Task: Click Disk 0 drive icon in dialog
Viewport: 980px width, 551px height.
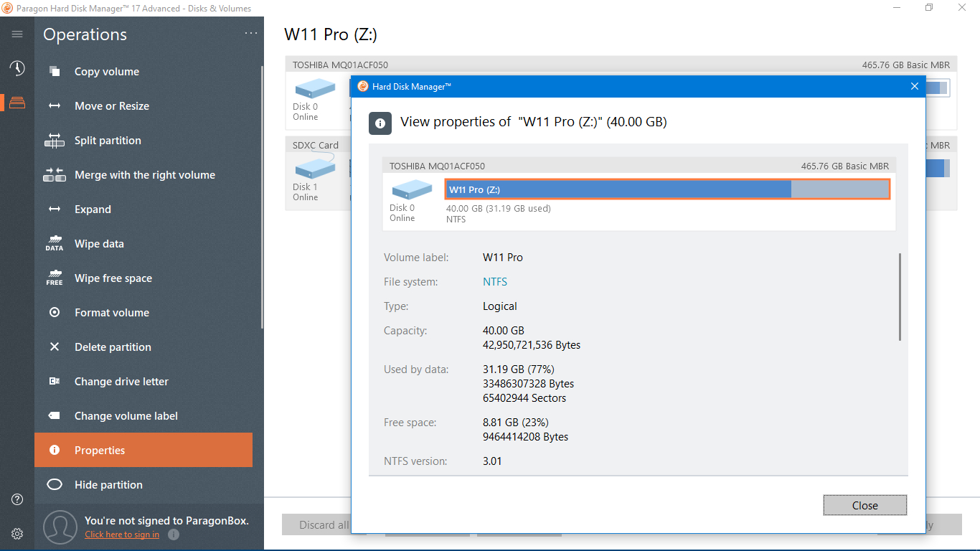Action: coord(412,190)
